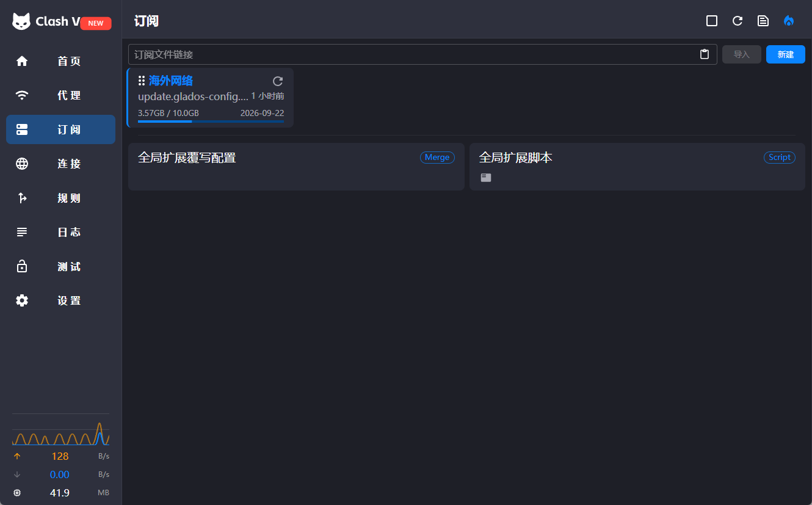Click the 测试 lock icon
This screenshot has height=505, width=812.
tap(22, 266)
